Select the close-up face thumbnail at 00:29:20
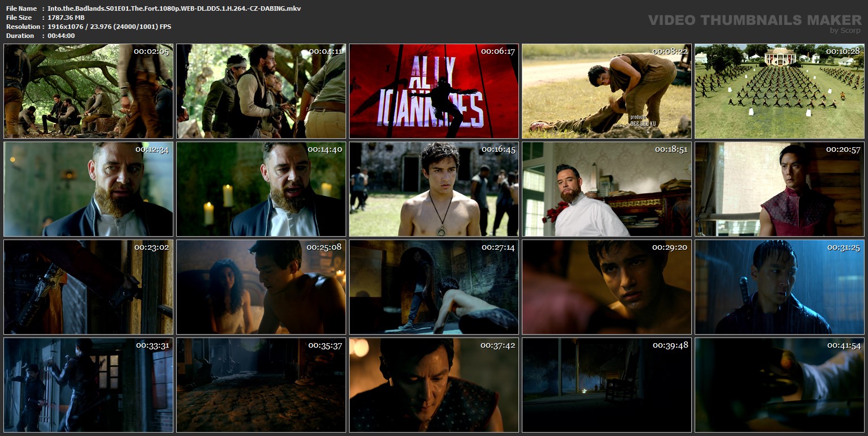Screen dimensions: 868x436 coord(606,287)
